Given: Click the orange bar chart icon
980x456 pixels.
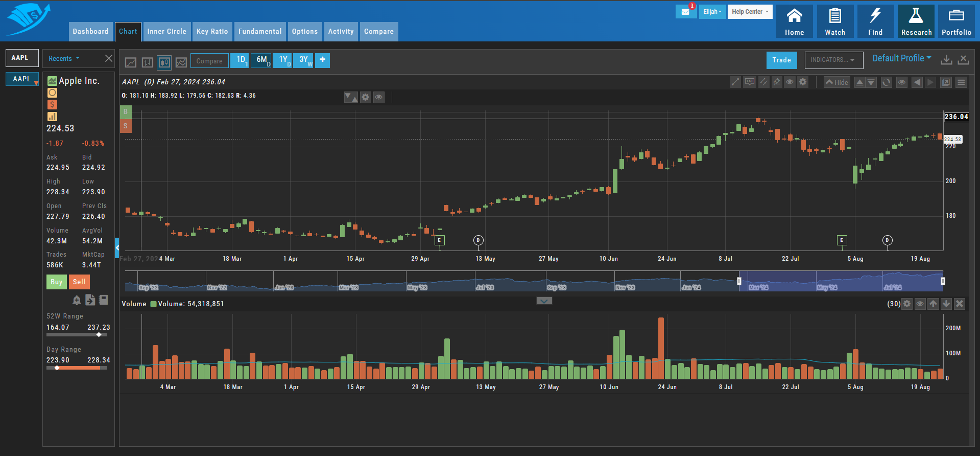Looking at the screenshot, I should point(52,117).
